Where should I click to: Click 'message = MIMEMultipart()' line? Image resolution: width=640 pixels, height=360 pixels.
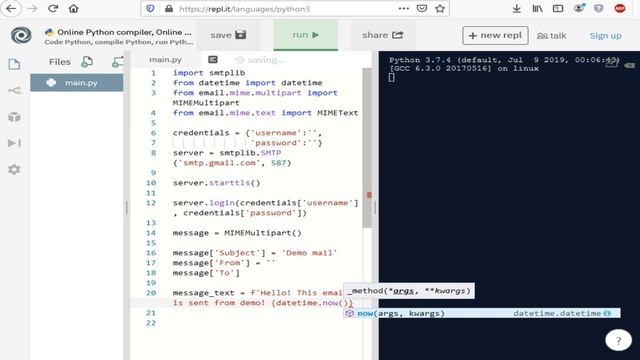point(237,233)
